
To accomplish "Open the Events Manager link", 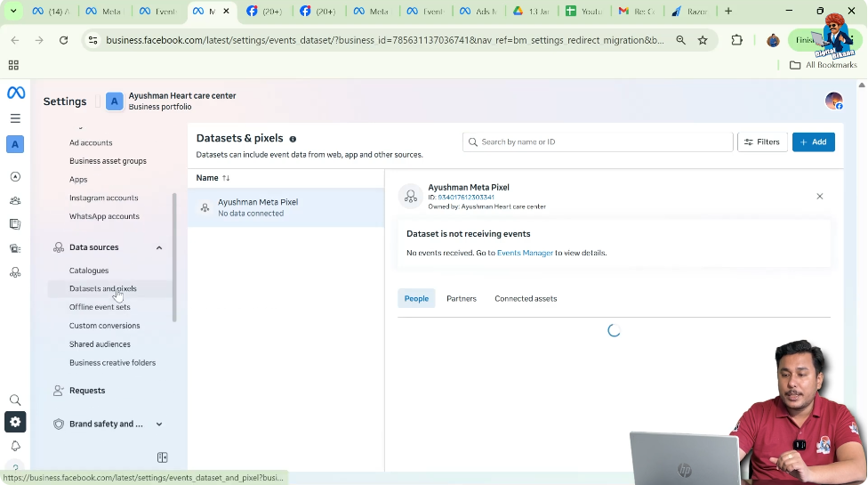I will pyautogui.click(x=525, y=254).
